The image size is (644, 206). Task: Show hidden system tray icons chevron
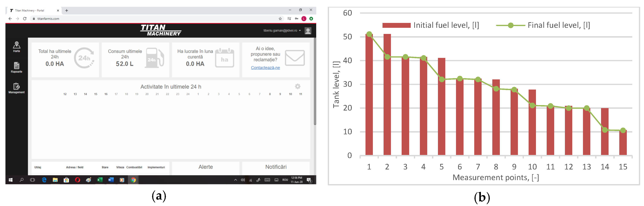pyautogui.click(x=235, y=180)
